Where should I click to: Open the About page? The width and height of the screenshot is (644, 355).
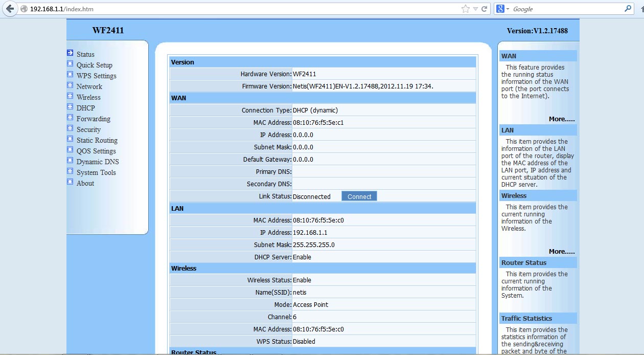point(85,183)
